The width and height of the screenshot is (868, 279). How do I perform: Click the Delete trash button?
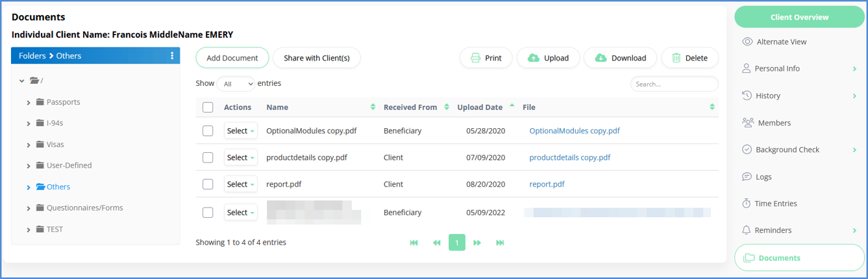click(x=689, y=58)
